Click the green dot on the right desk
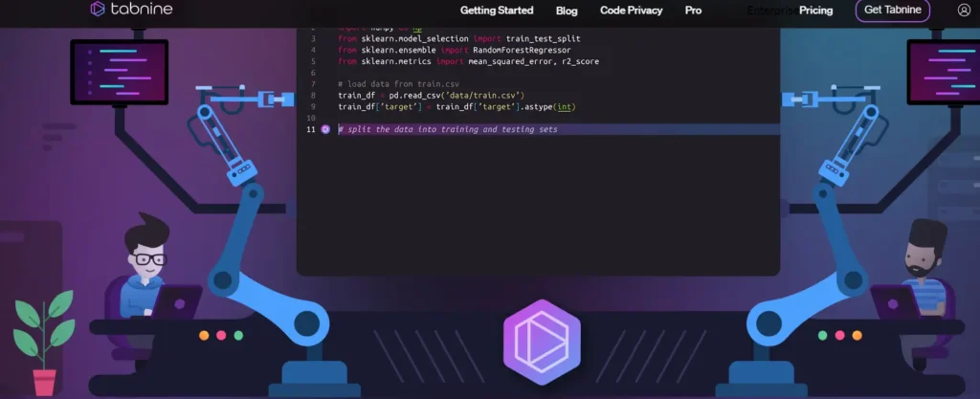The image size is (980, 399). coord(822,335)
